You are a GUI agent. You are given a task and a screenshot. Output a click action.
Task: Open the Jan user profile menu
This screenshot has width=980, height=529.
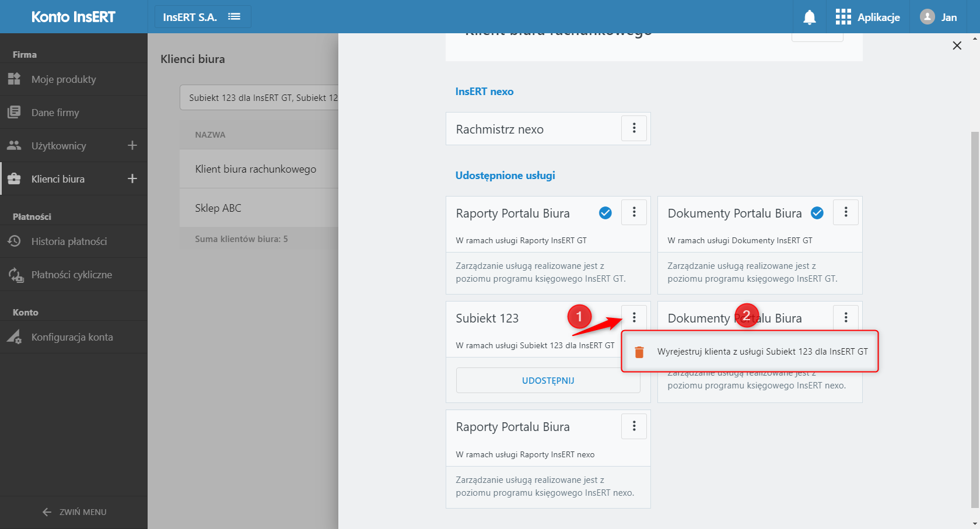(x=939, y=17)
